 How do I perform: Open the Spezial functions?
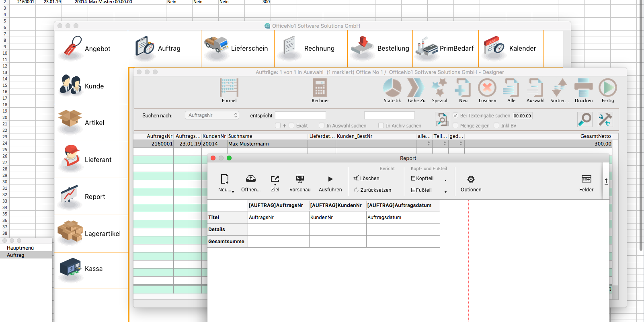pos(439,90)
